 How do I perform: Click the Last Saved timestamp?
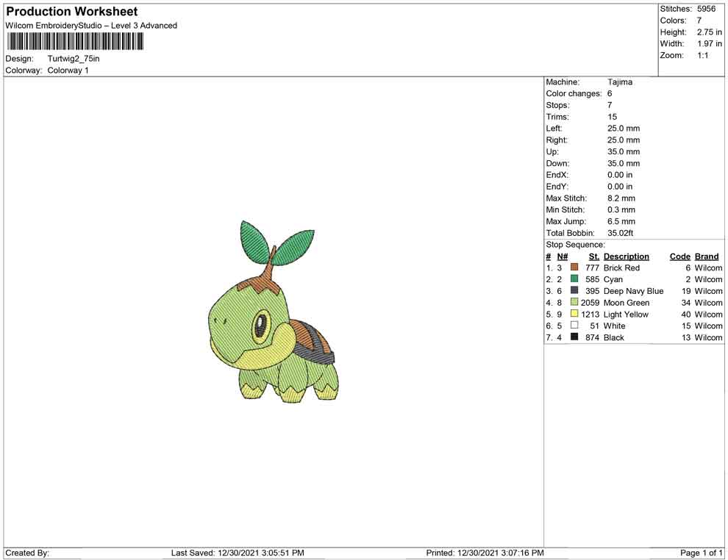pyautogui.click(x=238, y=553)
